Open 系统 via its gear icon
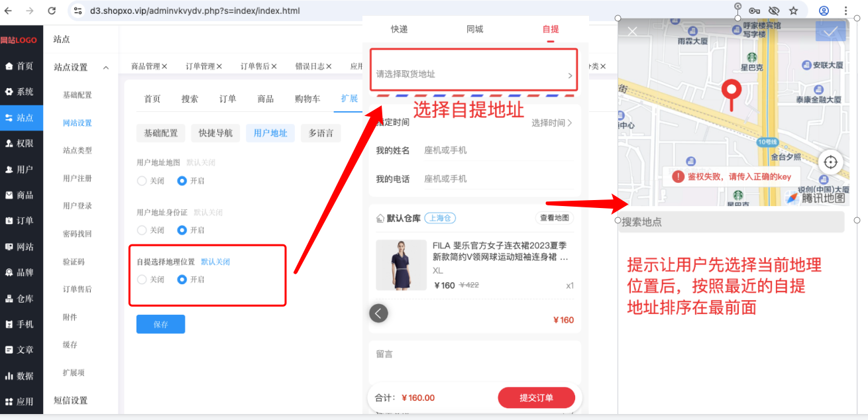868x420 pixels. (x=9, y=92)
